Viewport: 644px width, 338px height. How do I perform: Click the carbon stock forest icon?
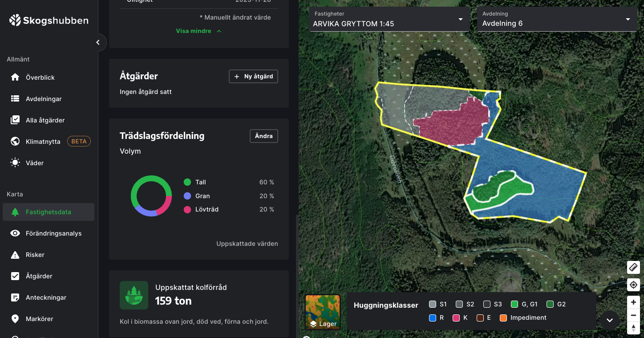coord(134,295)
